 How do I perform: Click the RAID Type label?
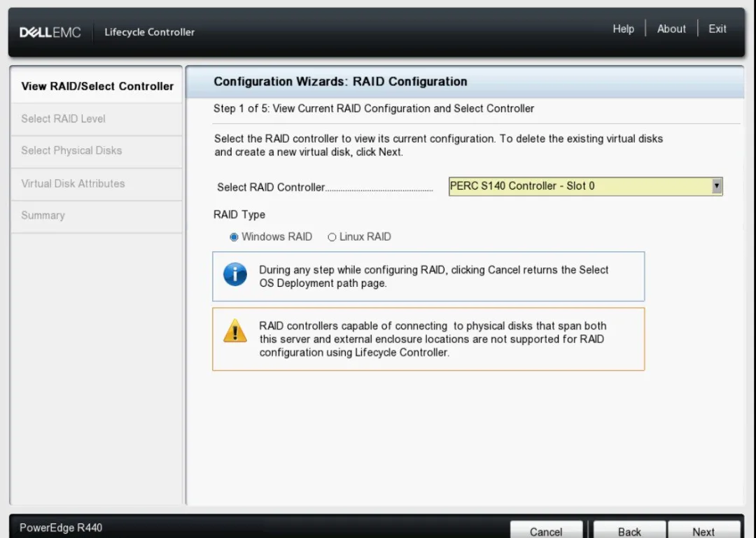click(x=239, y=215)
